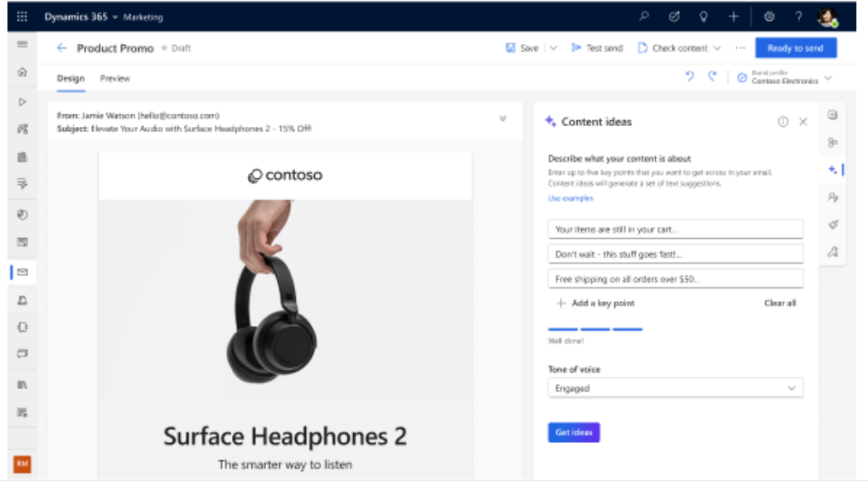Click the Ready to send button
868x482 pixels.
pos(796,48)
